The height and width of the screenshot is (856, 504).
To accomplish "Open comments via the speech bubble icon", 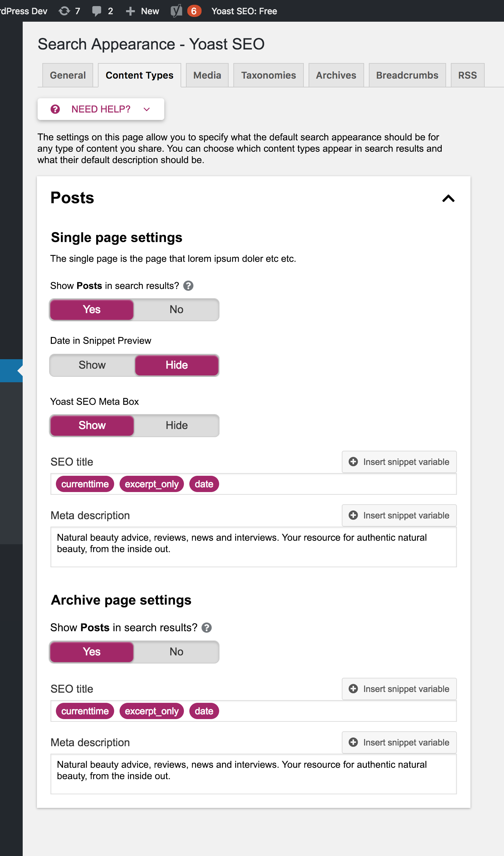I will pyautogui.click(x=97, y=11).
